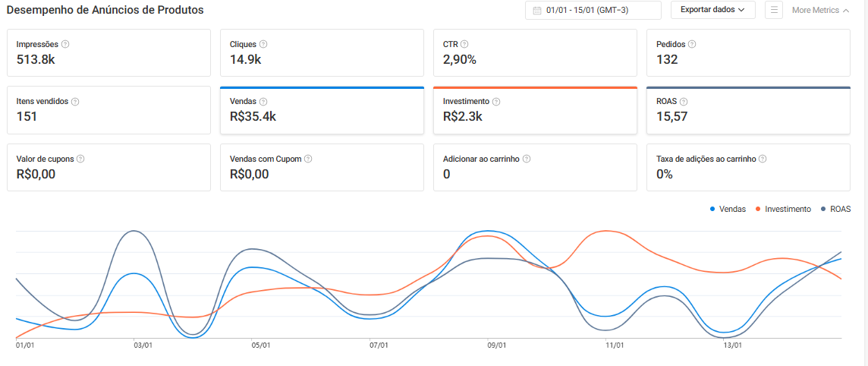The width and height of the screenshot is (868, 366).
Task: Collapse the More Metrics section
Action: pos(820,10)
